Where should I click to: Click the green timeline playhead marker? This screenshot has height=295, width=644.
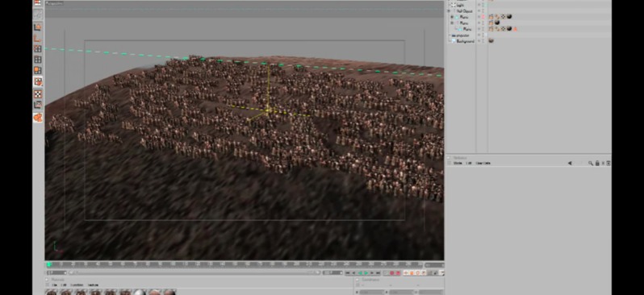[x=49, y=264]
